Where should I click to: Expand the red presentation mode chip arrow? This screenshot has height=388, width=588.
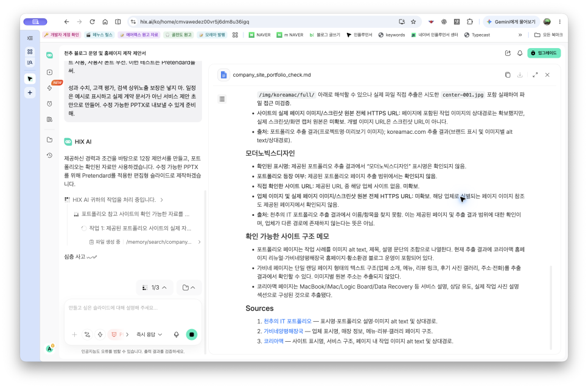127,334
